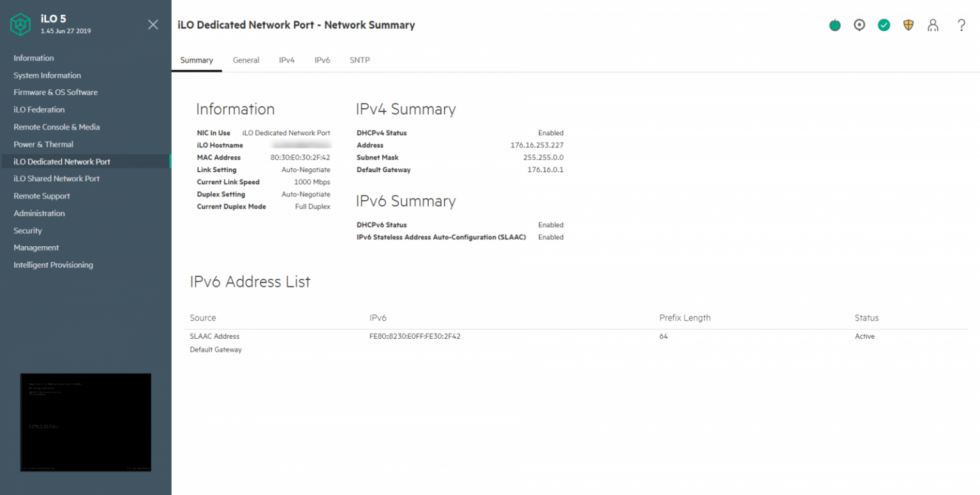Click the 1000 Mbps link speed value

(x=312, y=182)
